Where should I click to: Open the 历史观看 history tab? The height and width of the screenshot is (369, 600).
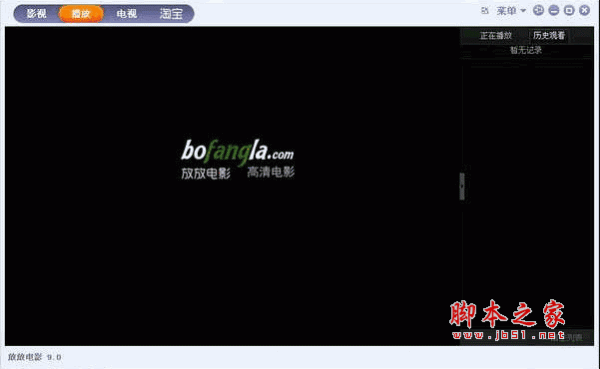[x=549, y=36]
